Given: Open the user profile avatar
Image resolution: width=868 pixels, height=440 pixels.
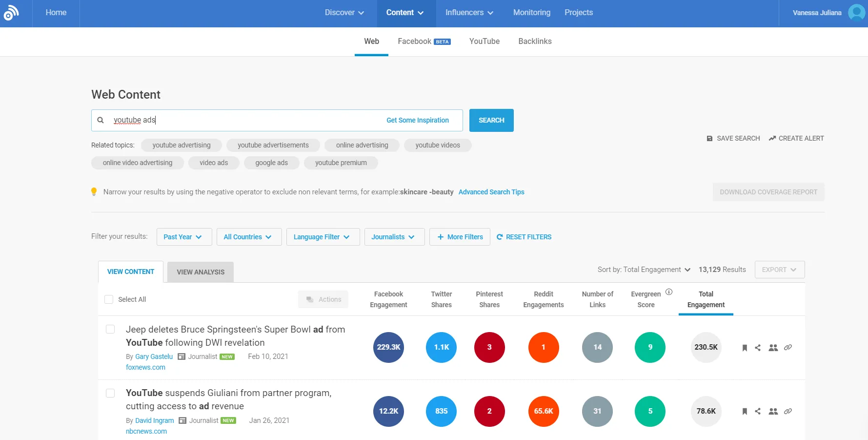Looking at the screenshot, I should [x=856, y=13].
